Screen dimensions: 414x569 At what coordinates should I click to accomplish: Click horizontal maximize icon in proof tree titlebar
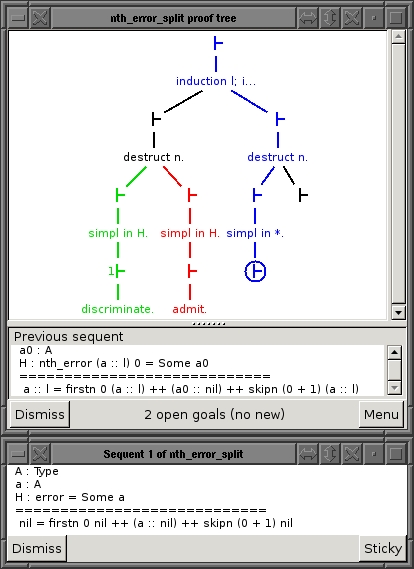308,17
